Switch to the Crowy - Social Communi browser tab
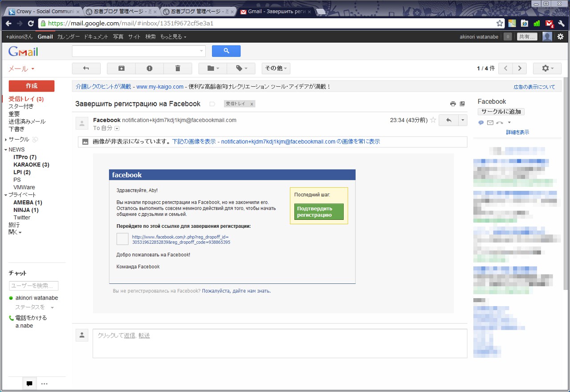The height and width of the screenshot is (392, 570). click(x=45, y=11)
